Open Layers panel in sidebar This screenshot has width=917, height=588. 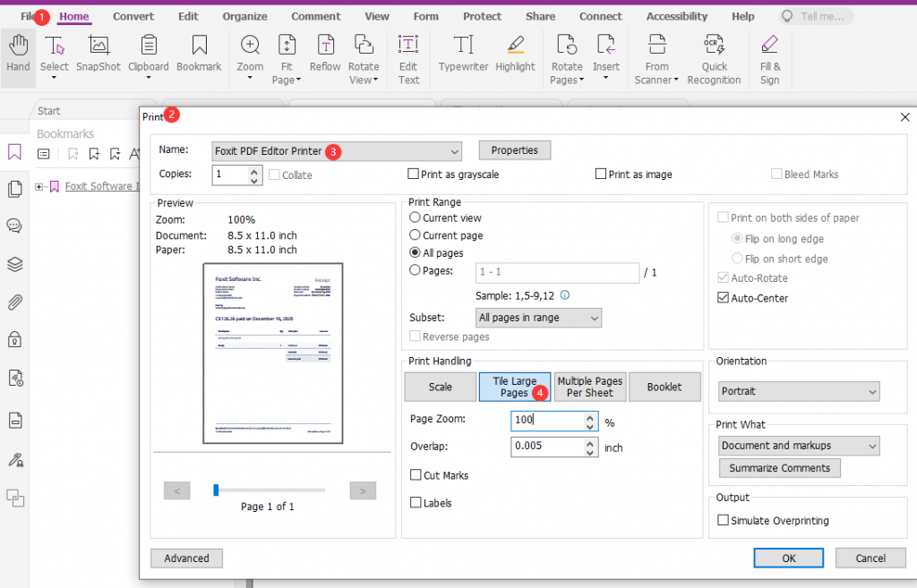click(14, 264)
